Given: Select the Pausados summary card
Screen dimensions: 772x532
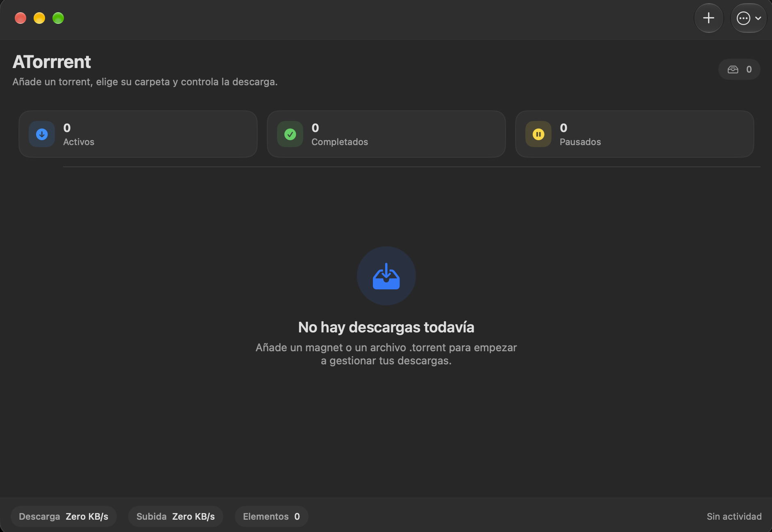Looking at the screenshot, I should [635, 134].
